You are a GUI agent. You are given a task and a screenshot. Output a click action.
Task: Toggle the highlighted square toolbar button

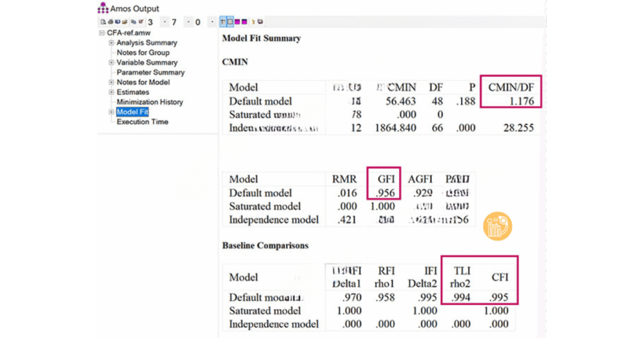click(230, 22)
